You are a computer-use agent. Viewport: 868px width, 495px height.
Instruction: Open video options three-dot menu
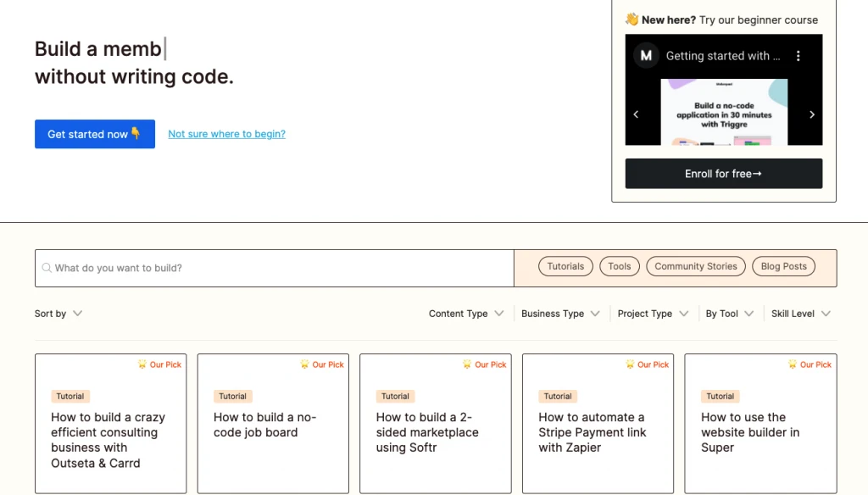pyautogui.click(x=798, y=56)
